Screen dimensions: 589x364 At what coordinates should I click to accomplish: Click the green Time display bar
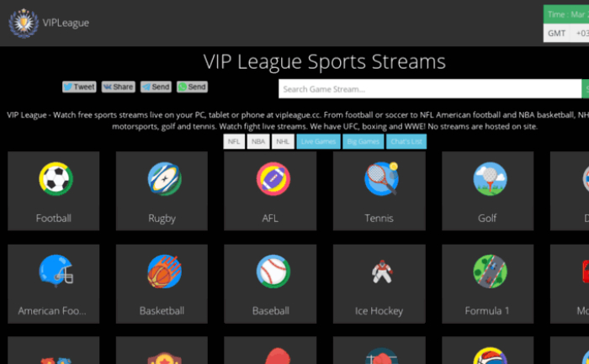(x=566, y=14)
